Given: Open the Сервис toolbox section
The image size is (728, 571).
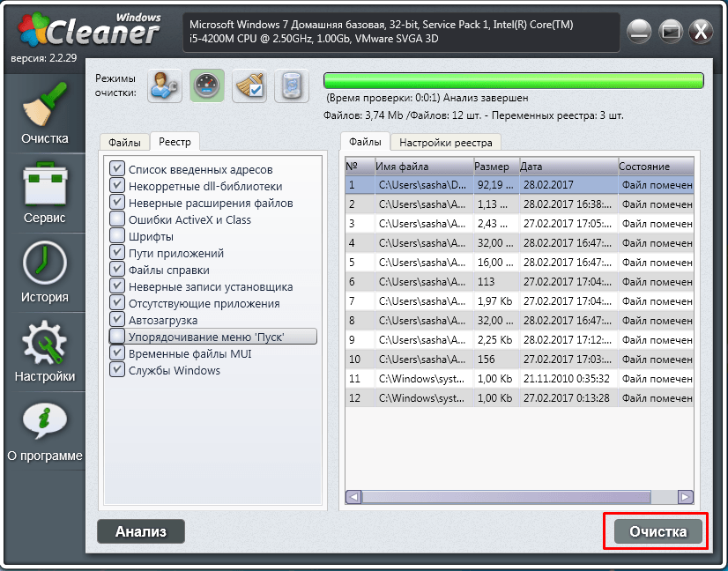Looking at the screenshot, I should coord(45,193).
